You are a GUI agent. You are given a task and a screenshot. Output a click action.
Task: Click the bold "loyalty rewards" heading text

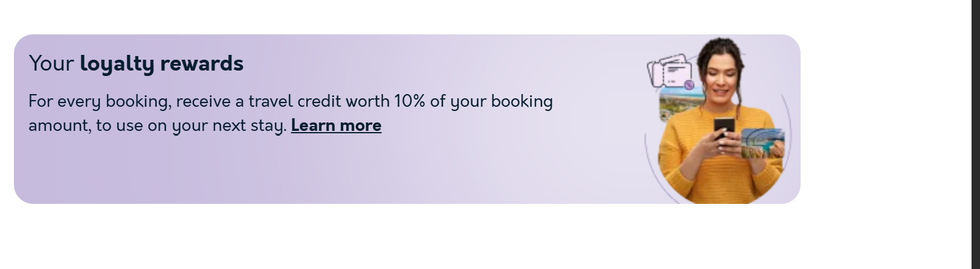(x=161, y=63)
